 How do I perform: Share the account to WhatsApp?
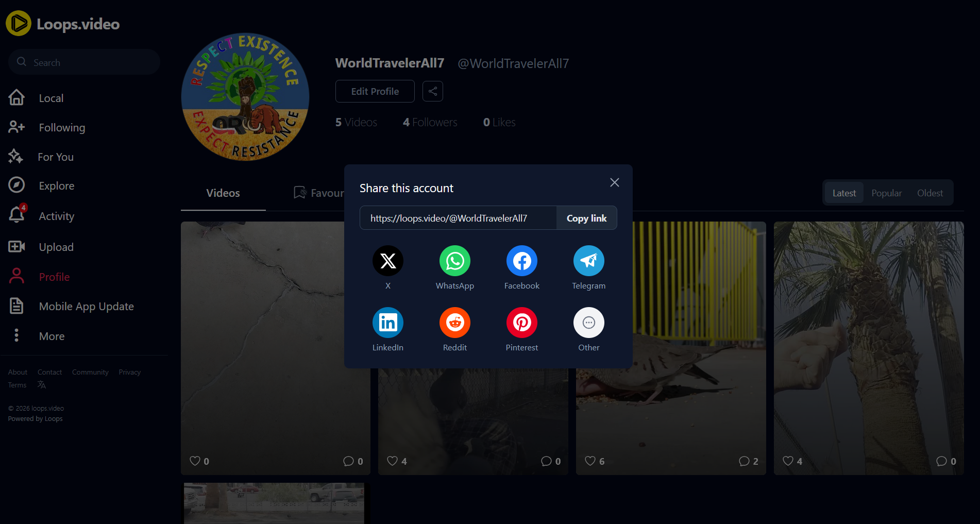click(x=454, y=261)
